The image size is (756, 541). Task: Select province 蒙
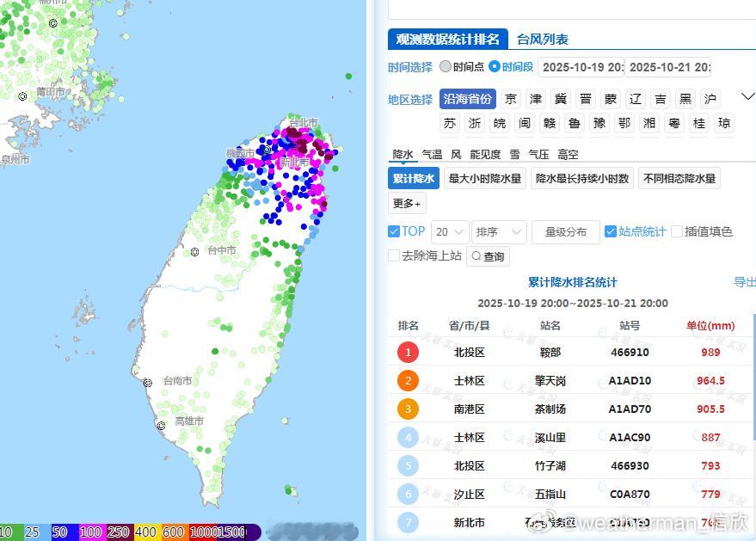click(611, 99)
